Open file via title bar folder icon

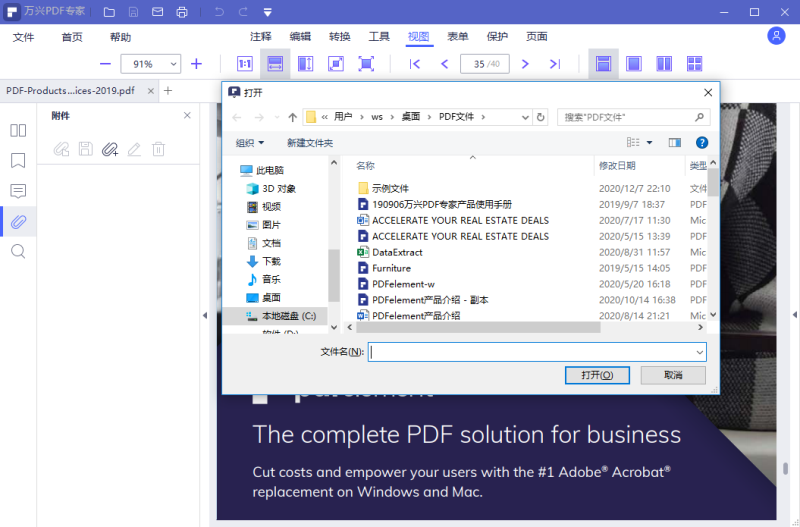109,12
